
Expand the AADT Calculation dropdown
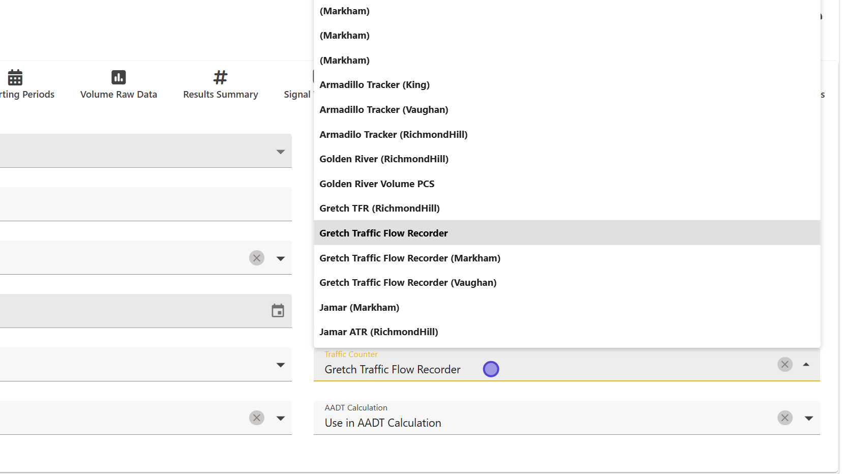coord(809,418)
